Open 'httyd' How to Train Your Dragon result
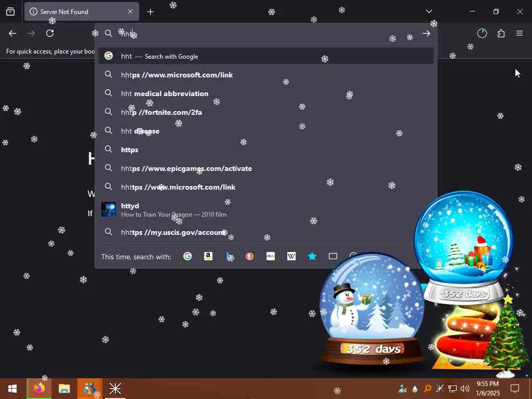Screen dimensions: 532x399 coord(265,210)
